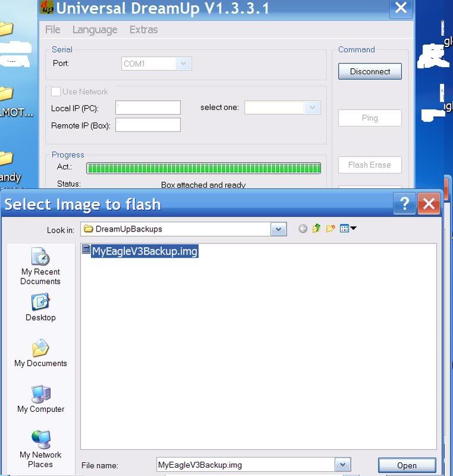This screenshot has width=453, height=476.
Task: Open My Computer location
Action: 40,399
